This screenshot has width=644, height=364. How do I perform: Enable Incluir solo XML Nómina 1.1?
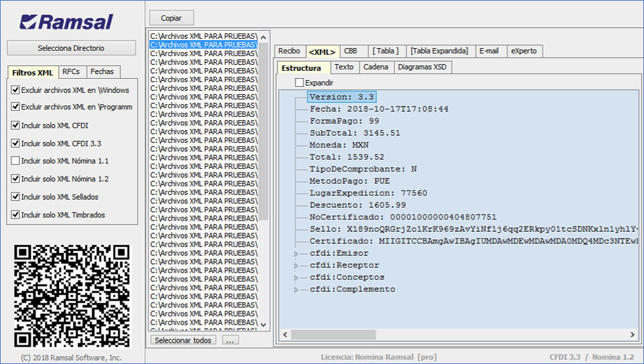coord(15,161)
